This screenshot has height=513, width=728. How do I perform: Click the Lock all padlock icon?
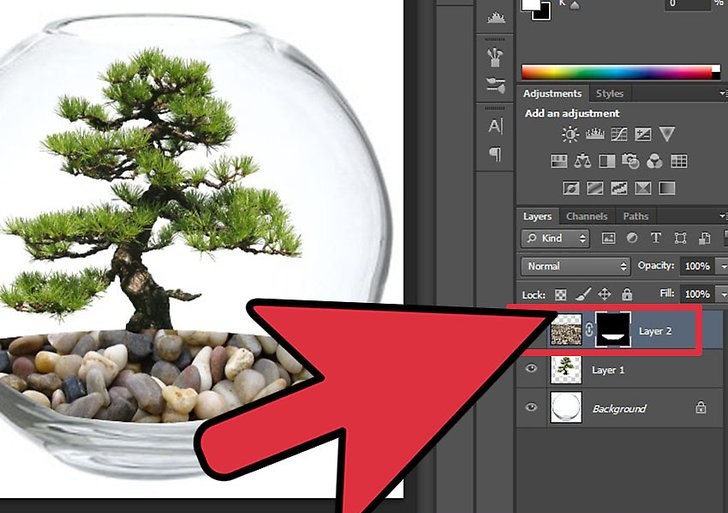pyautogui.click(x=626, y=295)
